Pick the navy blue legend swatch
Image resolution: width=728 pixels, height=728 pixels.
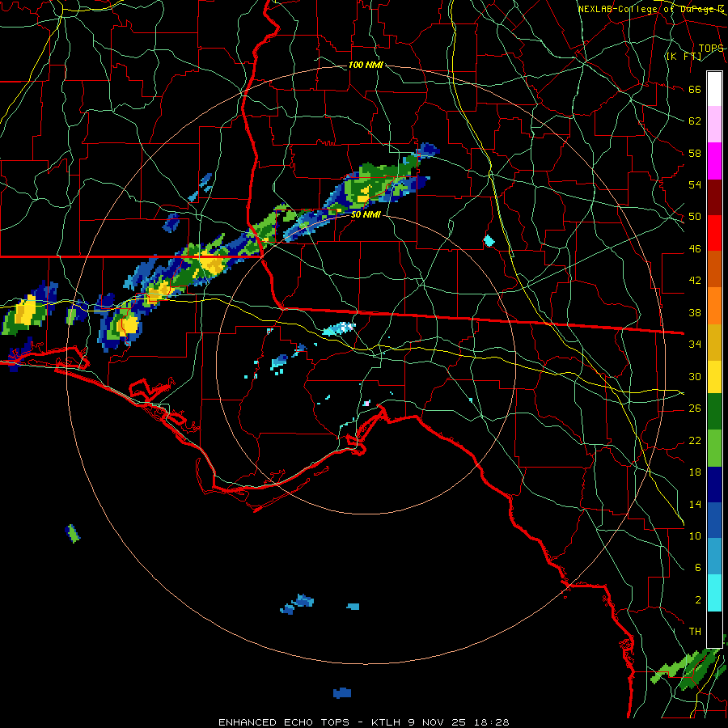click(x=714, y=485)
